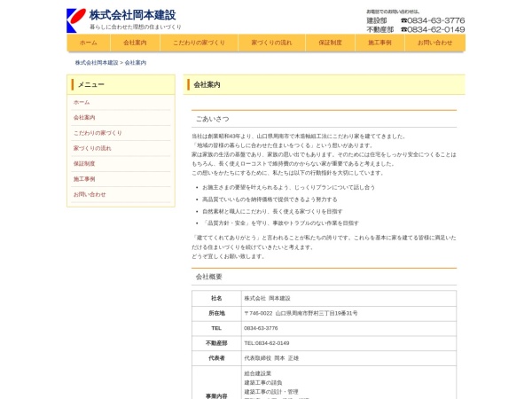Click the Okamoto Kensetsu K logo icon
This screenshot has height=399, width=532.
click(76, 20)
